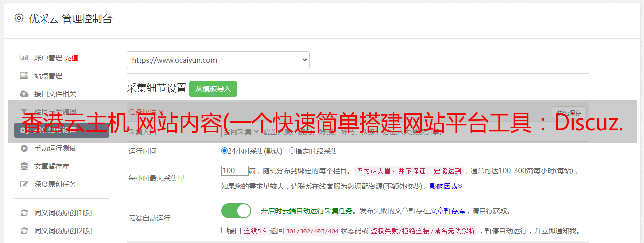This screenshot has width=644, height=243.
Task: Click the 连续5次 highlighted text
Action: 256,231
